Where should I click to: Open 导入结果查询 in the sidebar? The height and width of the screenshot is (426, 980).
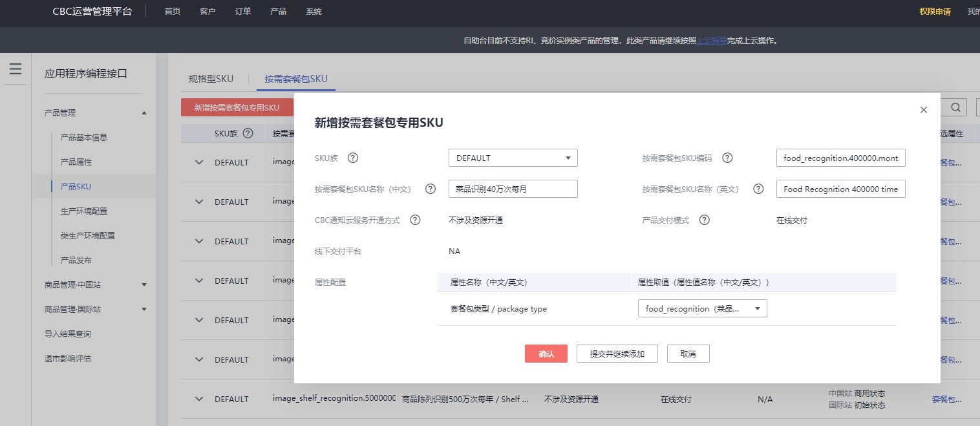pyautogui.click(x=67, y=334)
